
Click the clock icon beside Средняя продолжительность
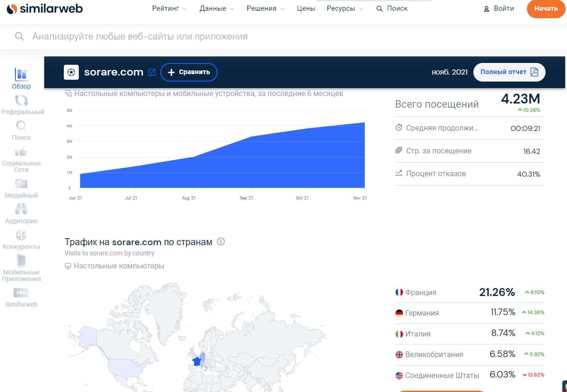pyautogui.click(x=399, y=128)
